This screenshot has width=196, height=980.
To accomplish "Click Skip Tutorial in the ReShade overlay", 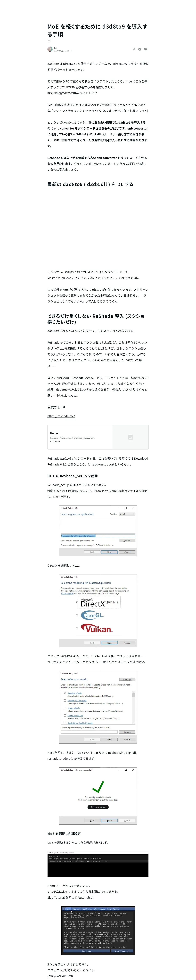I will 122,951.
